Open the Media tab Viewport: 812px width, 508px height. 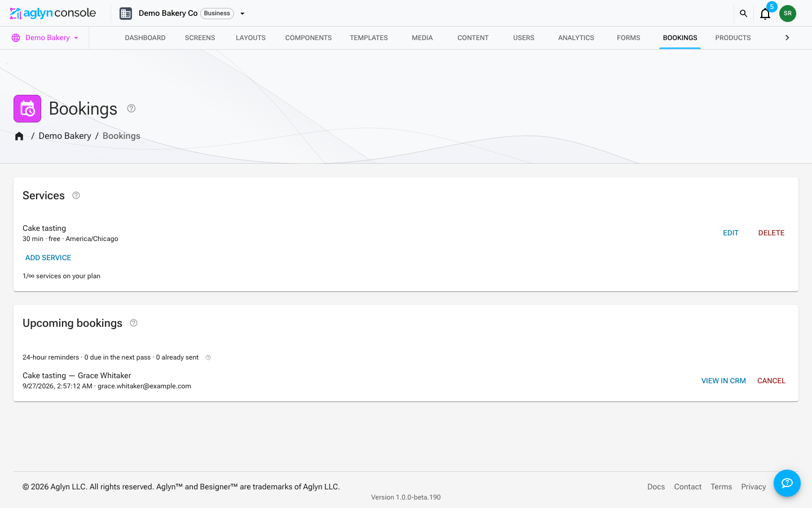[x=422, y=38]
